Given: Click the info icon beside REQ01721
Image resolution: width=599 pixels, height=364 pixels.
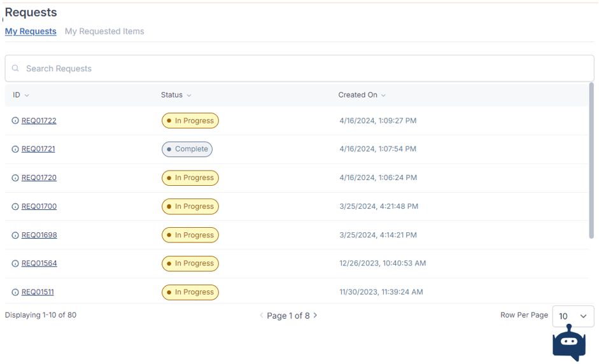Looking at the screenshot, I should coord(15,150).
